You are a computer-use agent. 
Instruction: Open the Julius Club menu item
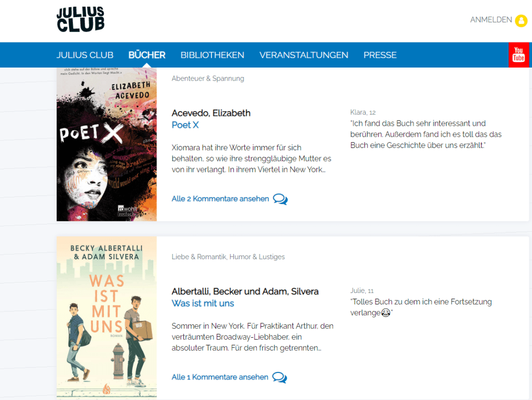pos(85,55)
